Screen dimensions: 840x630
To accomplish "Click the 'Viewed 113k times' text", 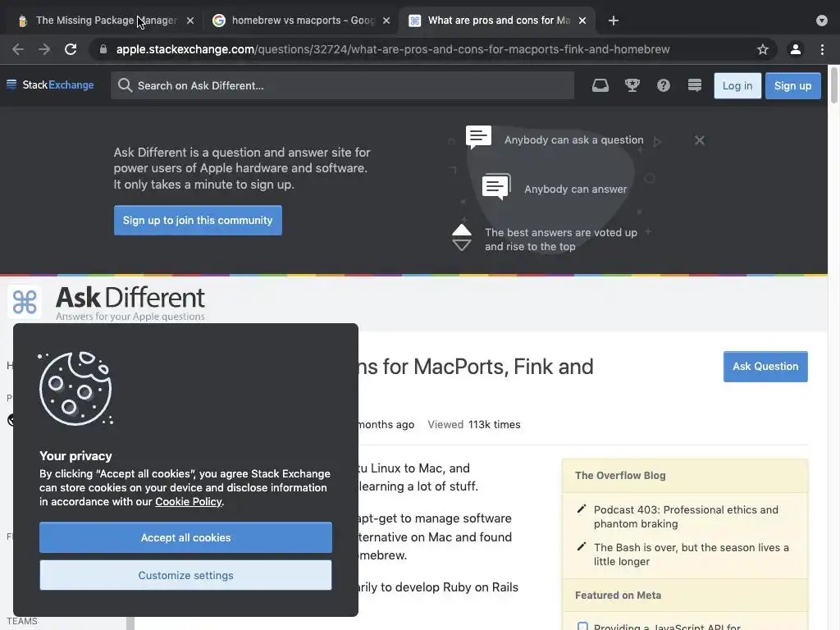I will tap(473, 424).
